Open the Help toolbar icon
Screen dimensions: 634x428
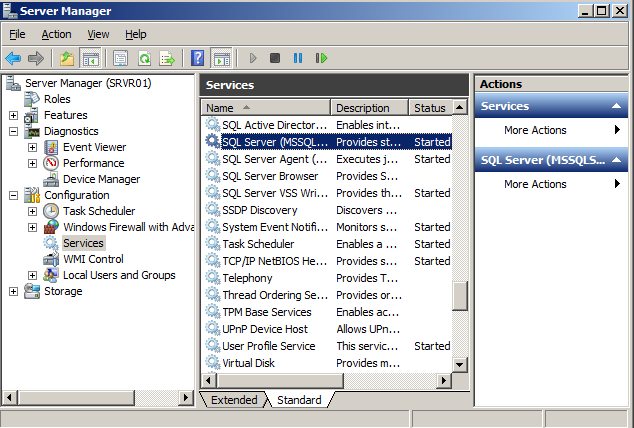[x=197, y=59]
